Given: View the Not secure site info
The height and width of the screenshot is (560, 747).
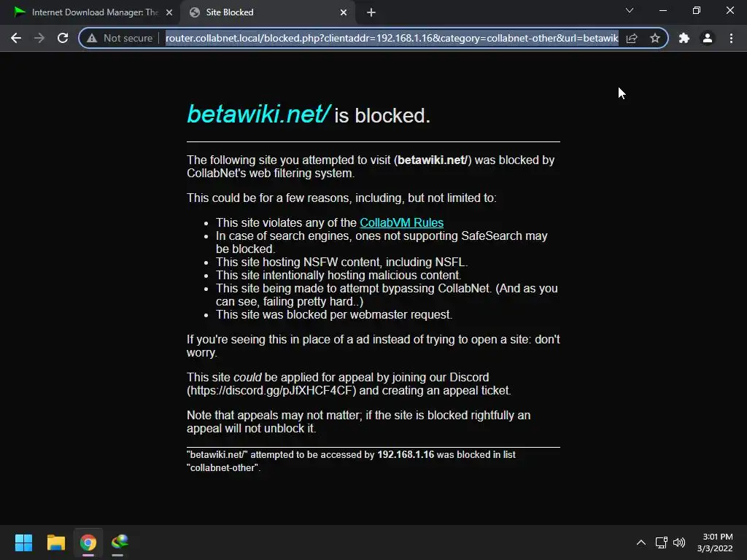Looking at the screenshot, I should tap(120, 38).
